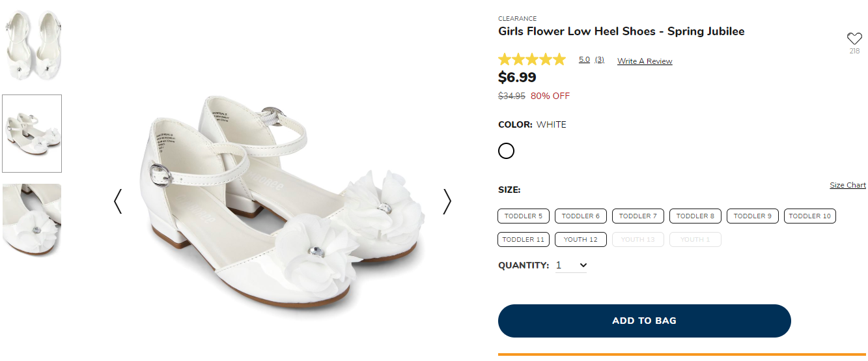View the top-down shoes thumbnail
The height and width of the screenshot is (361, 868).
tap(32, 46)
